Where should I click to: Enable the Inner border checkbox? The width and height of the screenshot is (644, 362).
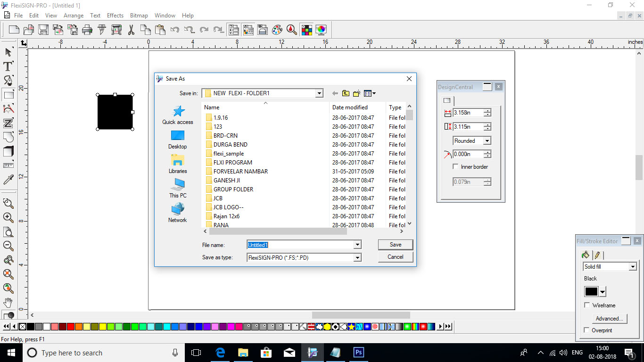point(455,166)
